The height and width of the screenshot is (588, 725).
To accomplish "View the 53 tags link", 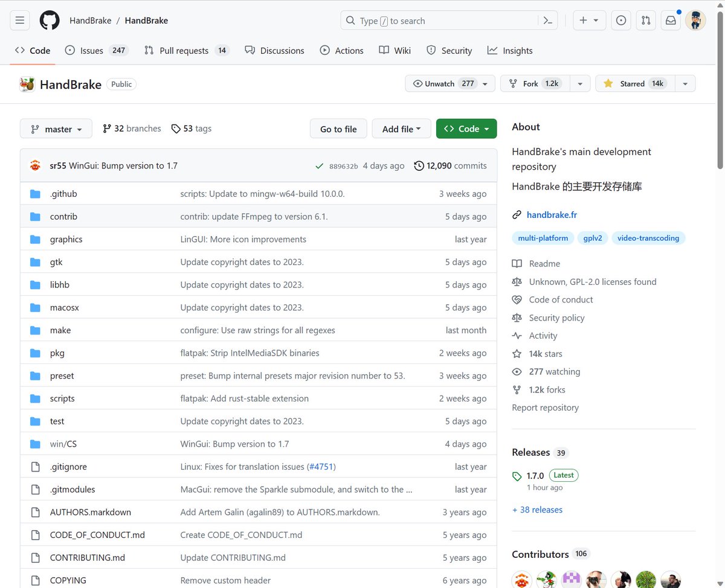I will 191,129.
